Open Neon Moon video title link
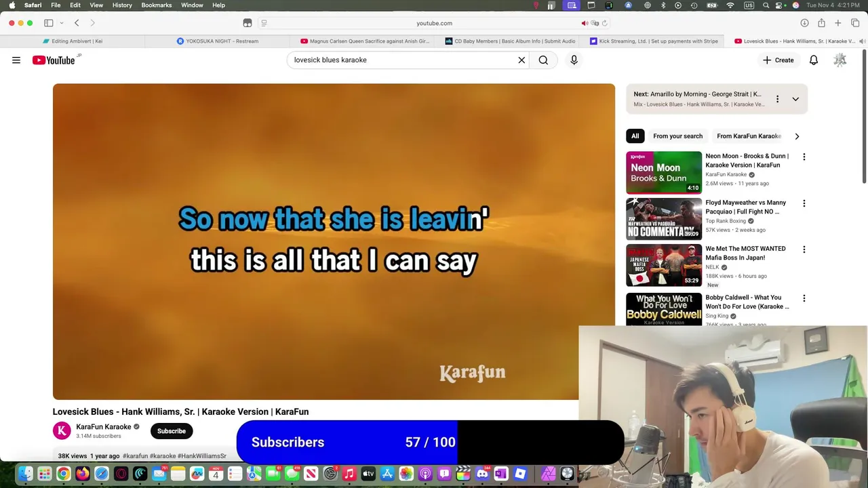 [747, 161]
